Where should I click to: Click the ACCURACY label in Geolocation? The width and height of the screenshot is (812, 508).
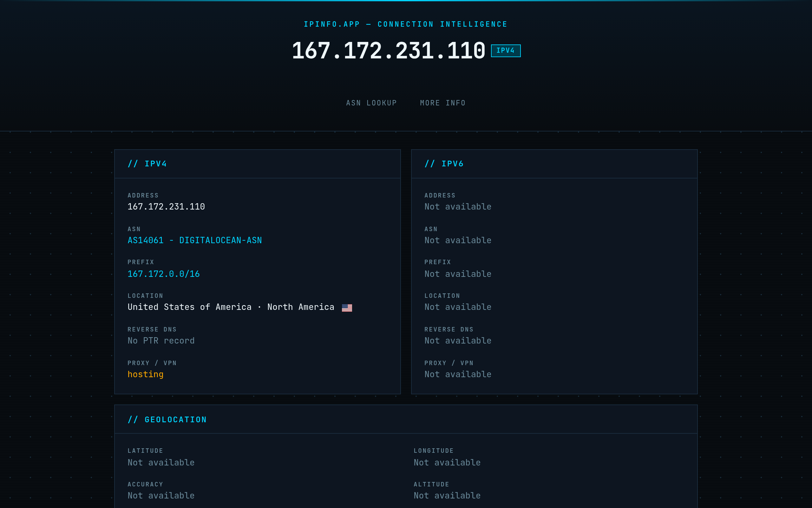click(x=145, y=485)
